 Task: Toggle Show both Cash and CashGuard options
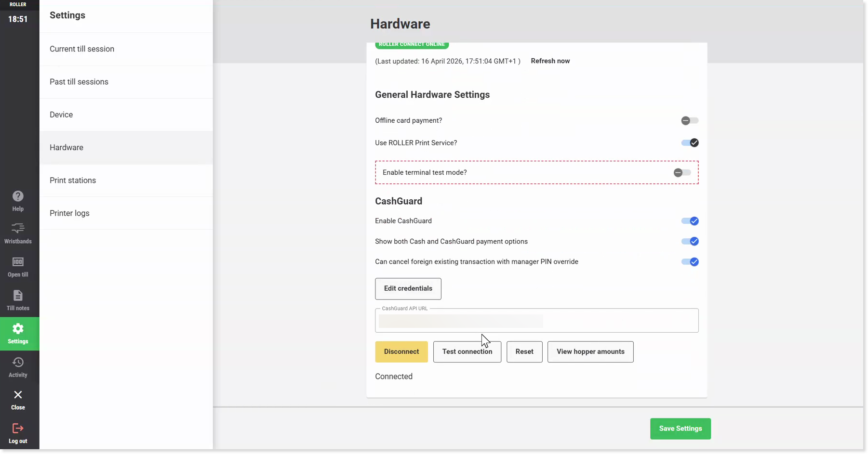(689, 242)
